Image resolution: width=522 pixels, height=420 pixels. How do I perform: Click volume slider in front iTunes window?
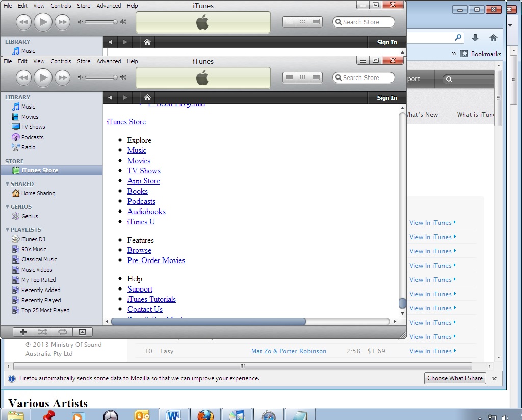[101, 77]
